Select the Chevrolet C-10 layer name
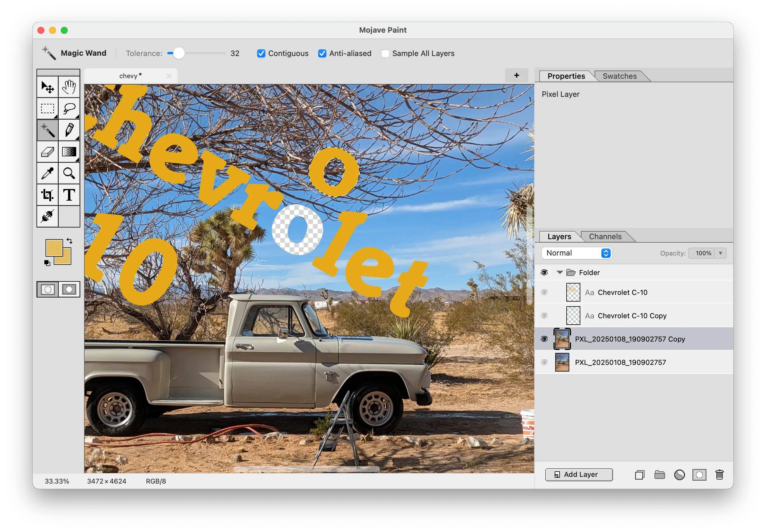This screenshot has width=766, height=532. click(622, 292)
